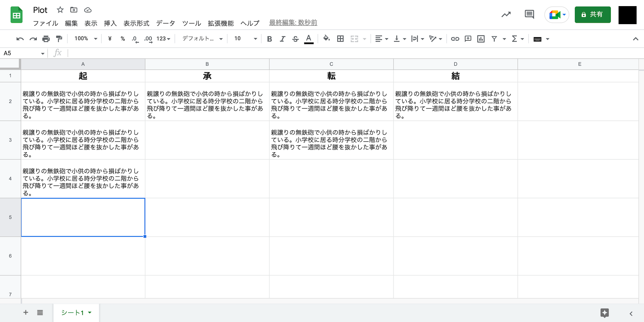Open the 最終編集: 数秒前 link
This screenshot has width=644, height=322.
pyautogui.click(x=293, y=23)
